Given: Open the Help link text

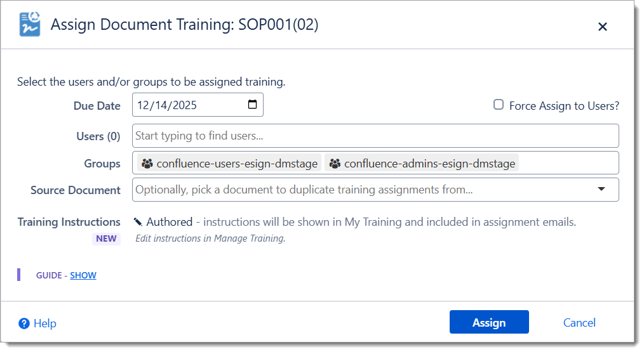Looking at the screenshot, I should click(x=45, y=323).
